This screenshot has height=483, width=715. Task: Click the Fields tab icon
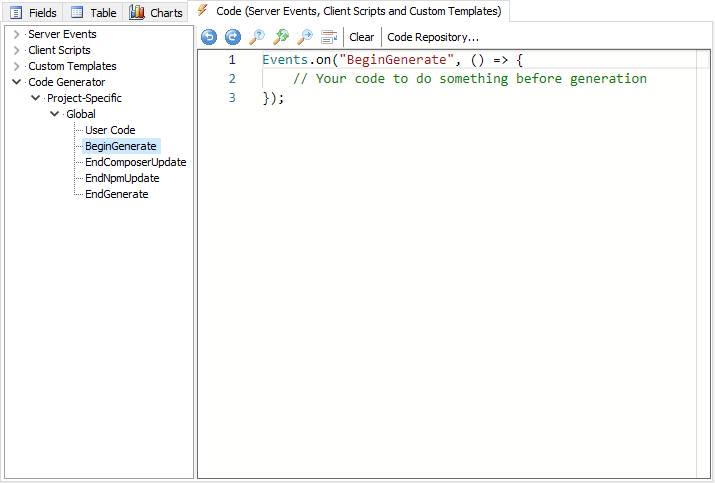point(16,13)
